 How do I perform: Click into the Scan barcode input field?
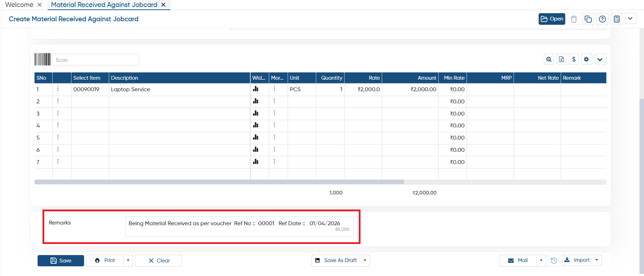click(x=96, y=60)
